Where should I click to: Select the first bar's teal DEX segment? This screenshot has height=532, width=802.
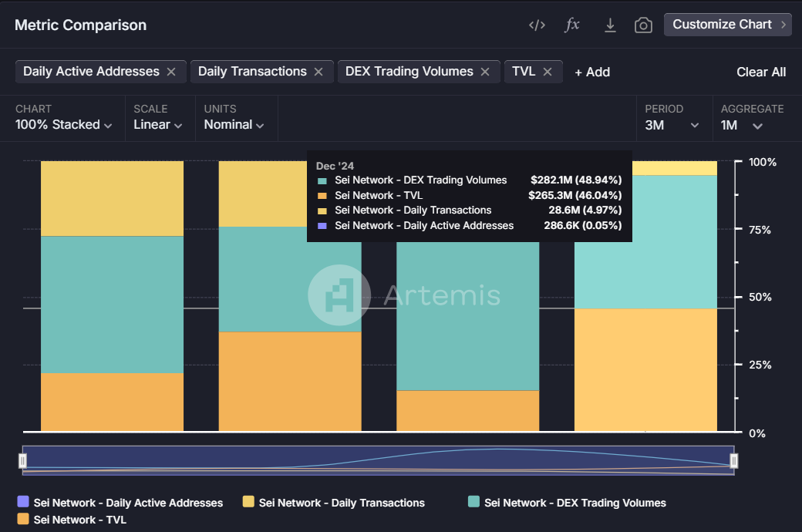click(x=112, y=305)
